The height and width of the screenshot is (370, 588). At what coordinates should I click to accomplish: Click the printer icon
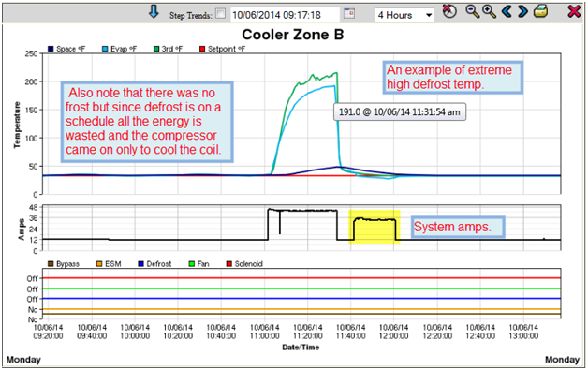[541, 11]
